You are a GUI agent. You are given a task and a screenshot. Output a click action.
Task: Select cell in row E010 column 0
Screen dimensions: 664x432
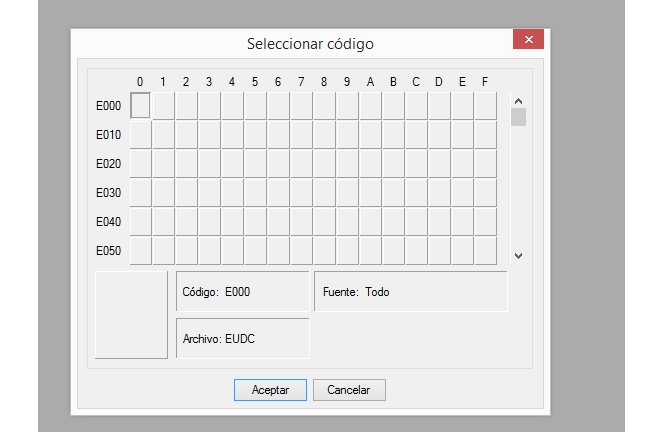click(140, 135)
